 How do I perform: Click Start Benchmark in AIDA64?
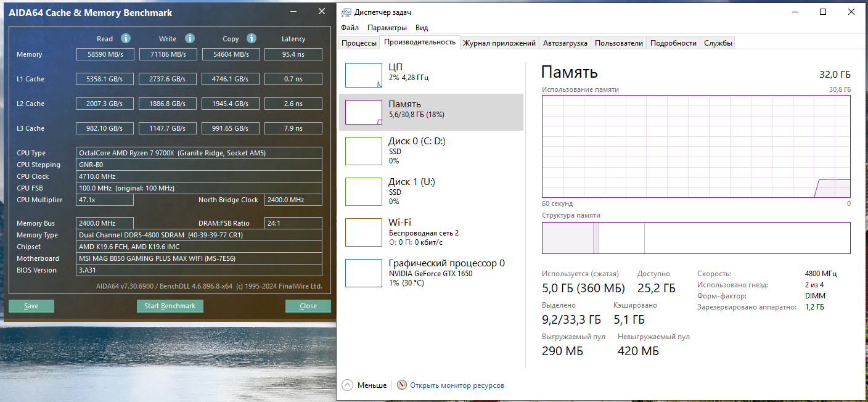pyautogui.click(x=170, y=306)
